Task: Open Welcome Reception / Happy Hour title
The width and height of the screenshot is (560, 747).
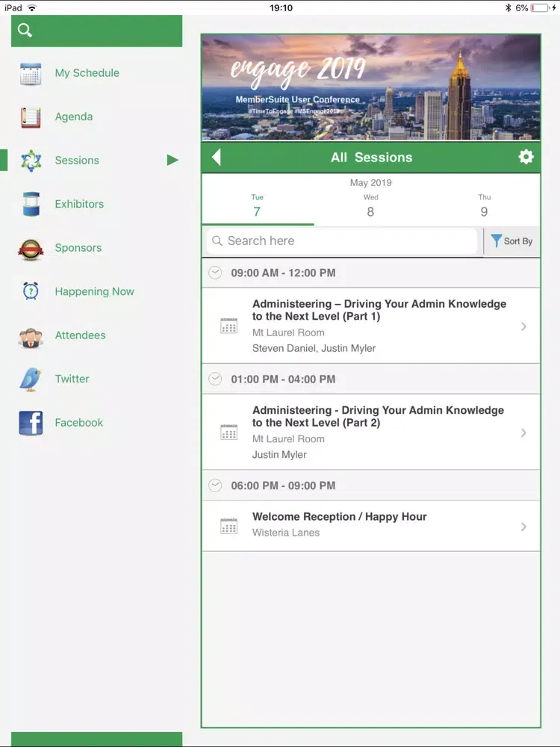Action: 340,516
